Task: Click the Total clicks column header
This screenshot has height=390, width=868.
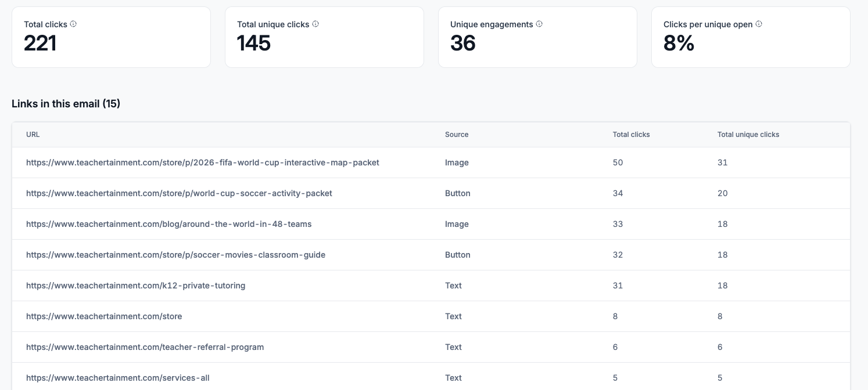Action: tap(631, 135)
